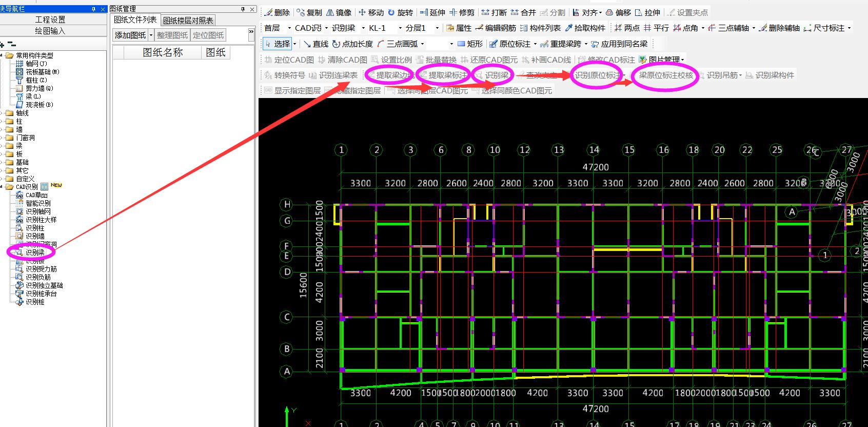The image size is (868, 427).
Task: Open the 首层 floor dropdown
Action: click(x=289, y=28)
